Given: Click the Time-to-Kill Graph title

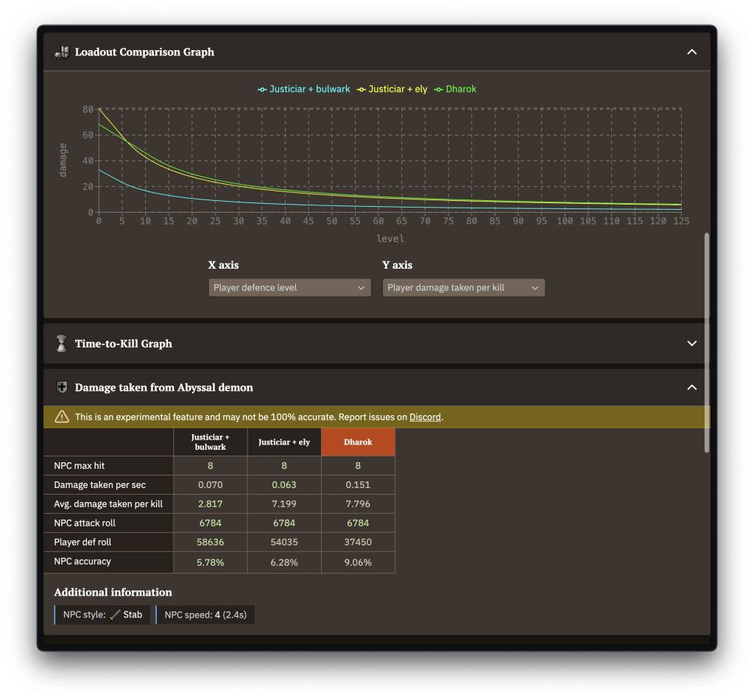Looking at the screenshot, I should point(124,343).
